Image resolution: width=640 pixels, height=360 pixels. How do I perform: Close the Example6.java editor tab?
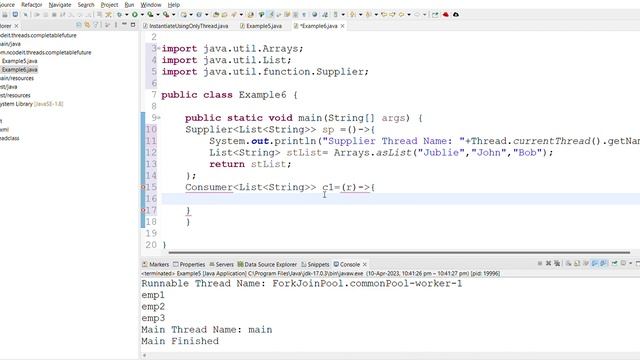pos(342,26)
